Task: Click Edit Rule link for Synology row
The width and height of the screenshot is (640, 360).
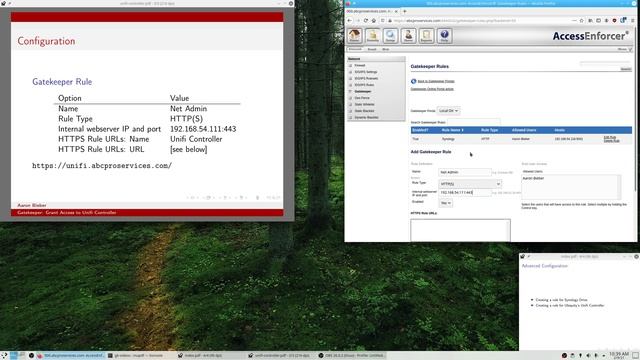Action: tap(610, 138)
